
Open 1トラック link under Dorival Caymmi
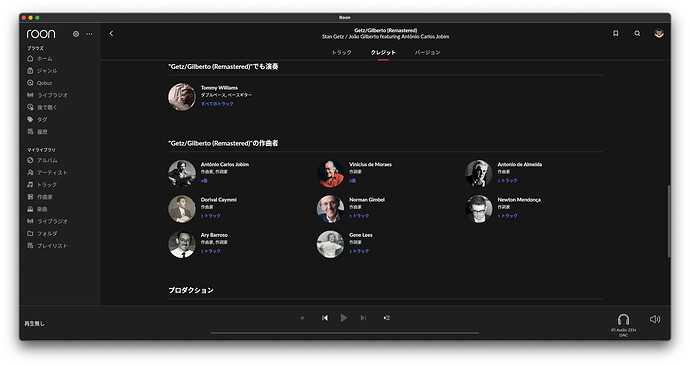(211, 216)
